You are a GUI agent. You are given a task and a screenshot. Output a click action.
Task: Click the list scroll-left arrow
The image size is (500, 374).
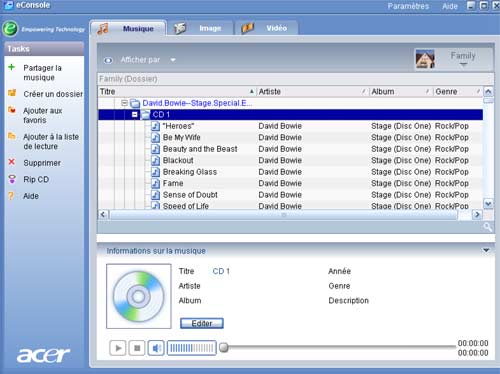(103, 214)
